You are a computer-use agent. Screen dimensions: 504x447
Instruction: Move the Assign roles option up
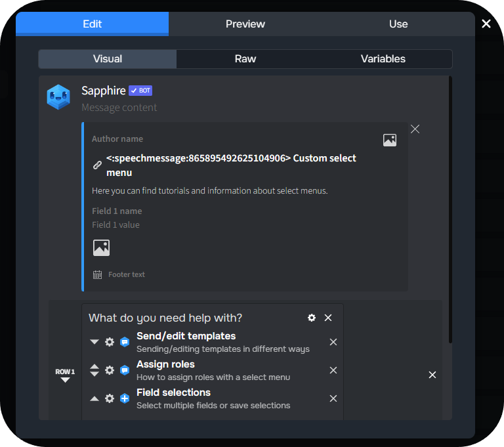[x=94, y=367]
